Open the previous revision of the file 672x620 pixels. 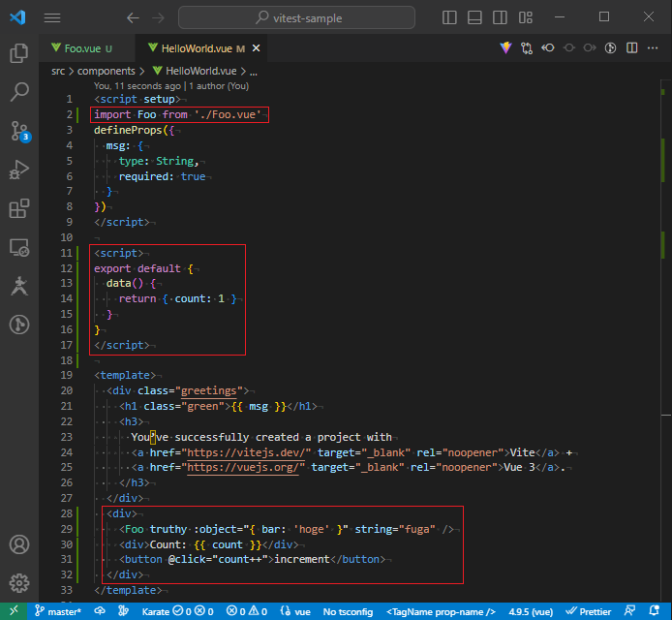click(548, 48)
